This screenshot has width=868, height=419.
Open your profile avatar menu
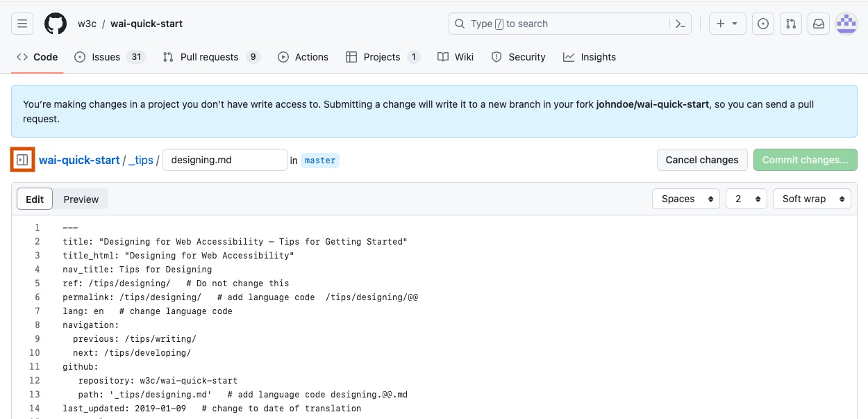pos(846,23)
